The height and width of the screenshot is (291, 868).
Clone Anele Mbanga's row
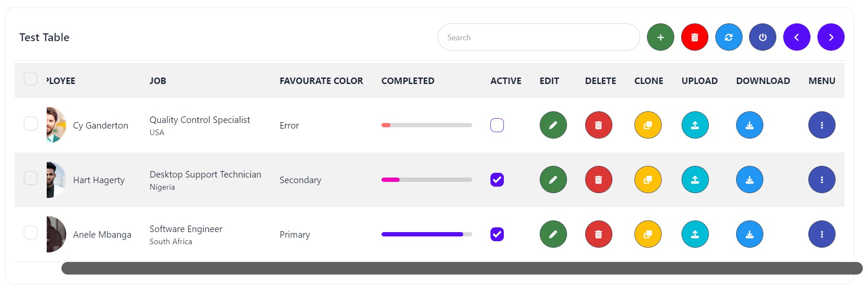pos(648,234)
